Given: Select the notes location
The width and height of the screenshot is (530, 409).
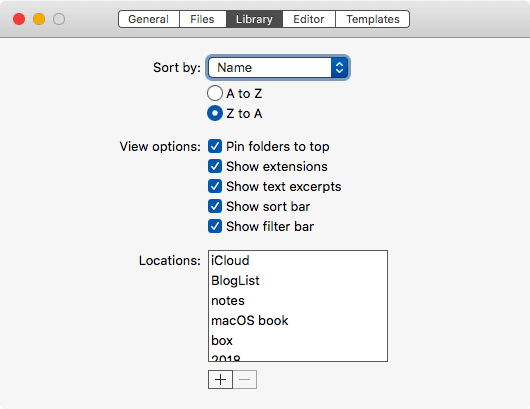Looking at the screenshot, I should pos(298,300).
